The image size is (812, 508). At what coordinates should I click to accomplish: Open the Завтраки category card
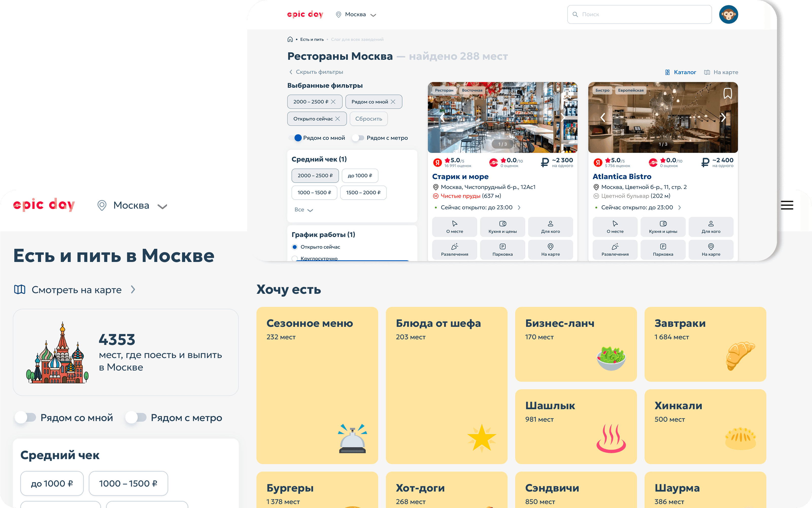(x=705, y=344)
